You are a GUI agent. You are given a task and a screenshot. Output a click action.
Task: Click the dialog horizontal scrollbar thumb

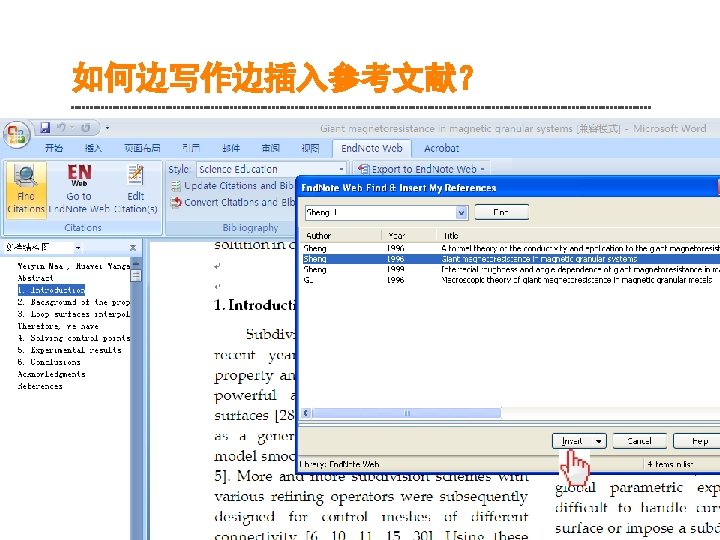[x=407, y=413]
